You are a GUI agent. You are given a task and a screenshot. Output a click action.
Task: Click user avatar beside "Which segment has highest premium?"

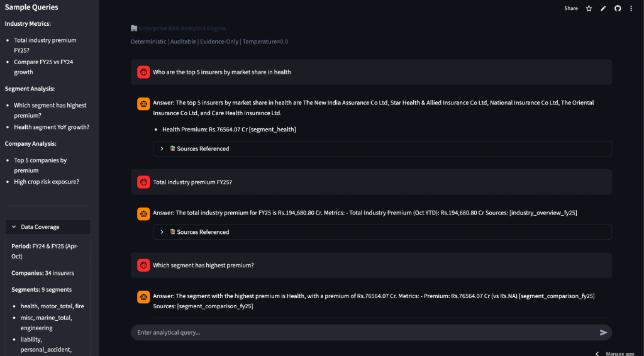[x=143, y=265]
